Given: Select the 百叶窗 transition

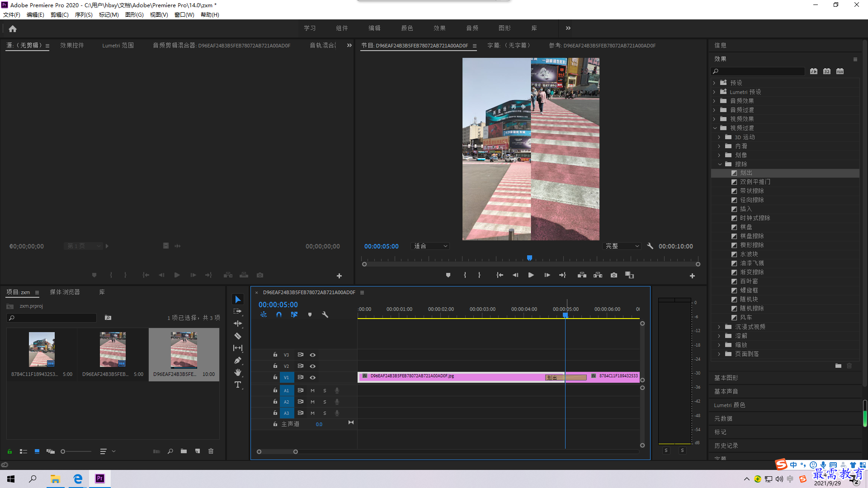Looking at the screenshot, I should point(749,282).
